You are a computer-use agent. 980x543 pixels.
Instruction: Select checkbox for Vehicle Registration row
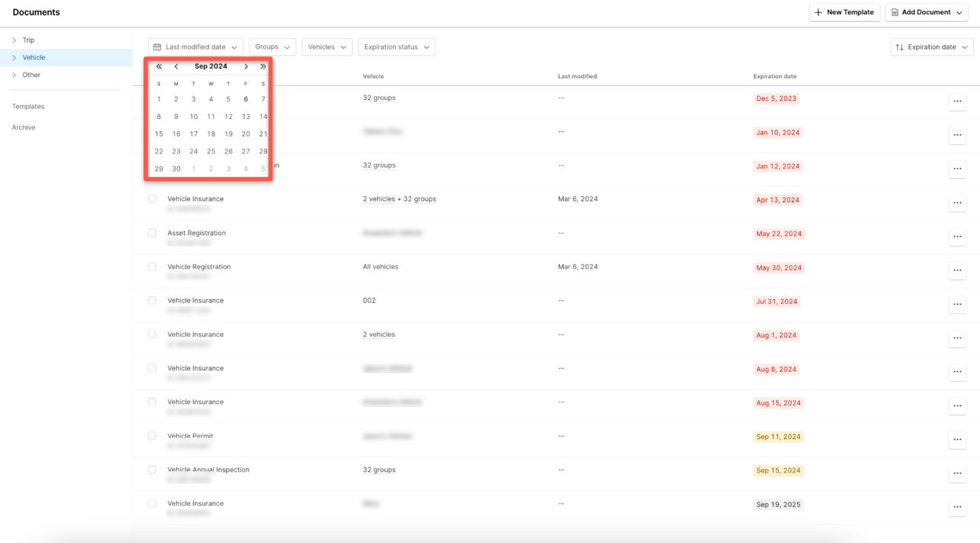coord(153,267)
